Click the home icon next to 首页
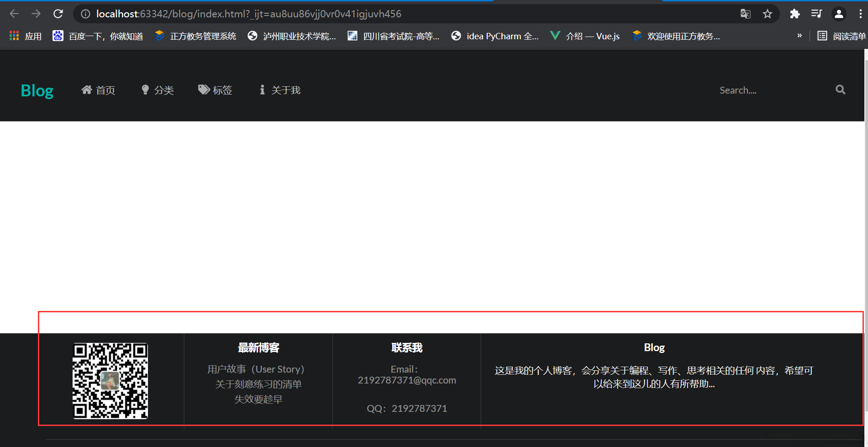The height and width of the screenshot is (447, 868). [87, 89]
